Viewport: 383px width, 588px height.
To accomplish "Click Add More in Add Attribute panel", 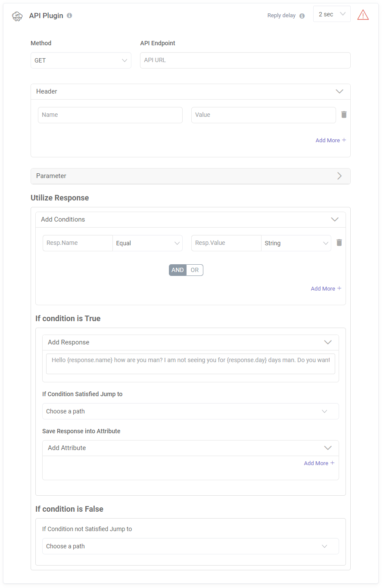I will [319, 463].
